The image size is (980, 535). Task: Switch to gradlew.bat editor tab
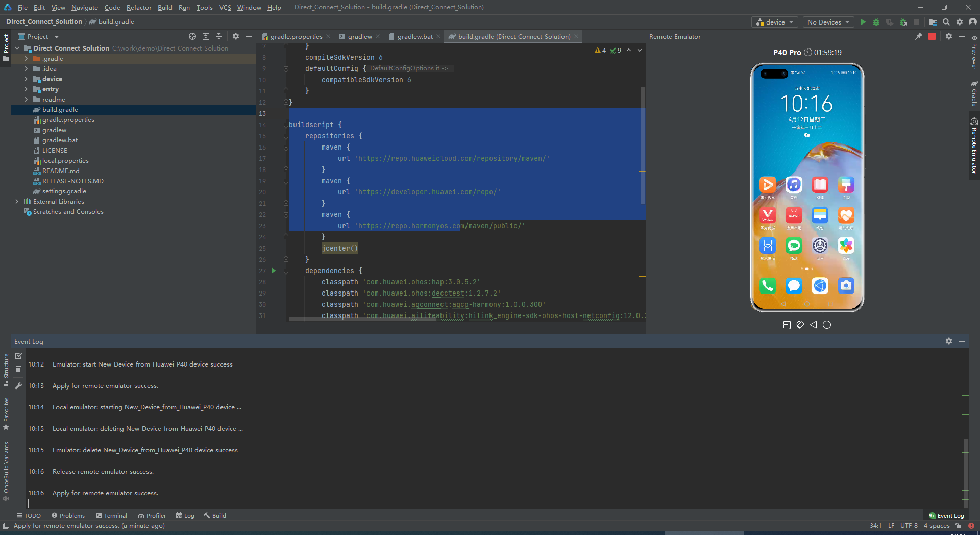[x=415, y=36]
